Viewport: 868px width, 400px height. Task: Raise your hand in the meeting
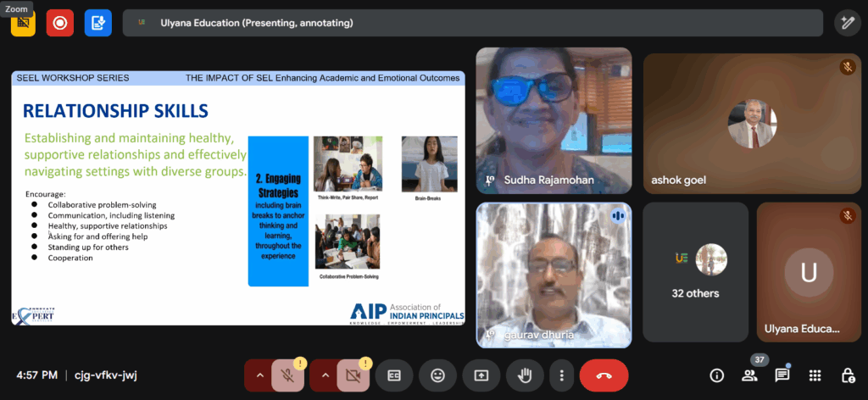tap(524, 375)
